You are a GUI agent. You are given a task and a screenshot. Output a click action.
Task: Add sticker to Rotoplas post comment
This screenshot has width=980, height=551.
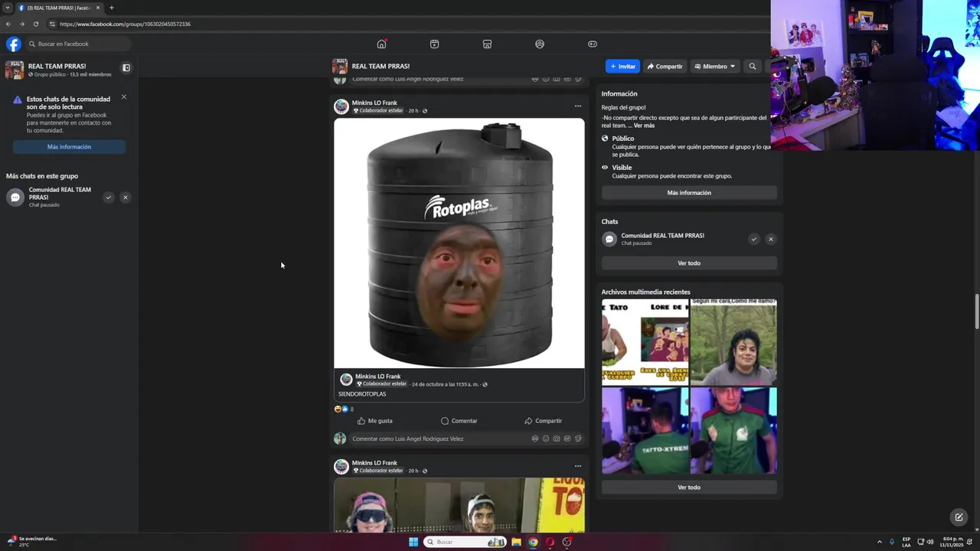click(578, 439)
